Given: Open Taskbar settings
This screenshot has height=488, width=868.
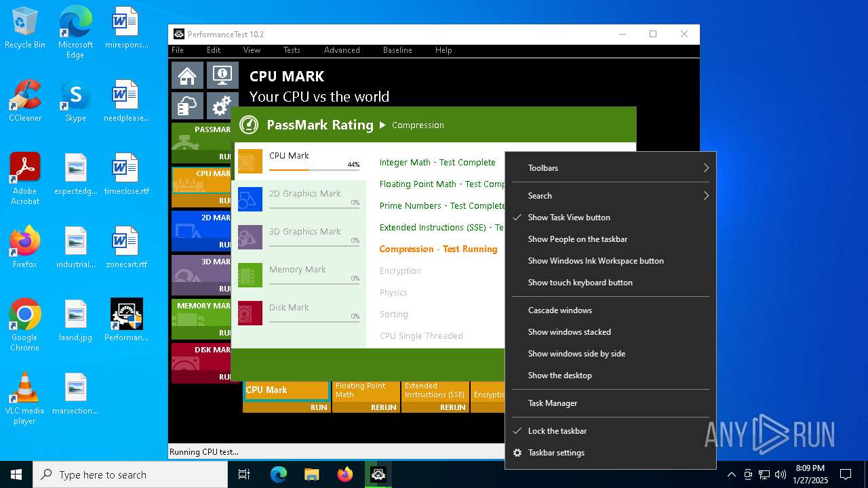Looking at the screenshot, I should pos(610,453).
